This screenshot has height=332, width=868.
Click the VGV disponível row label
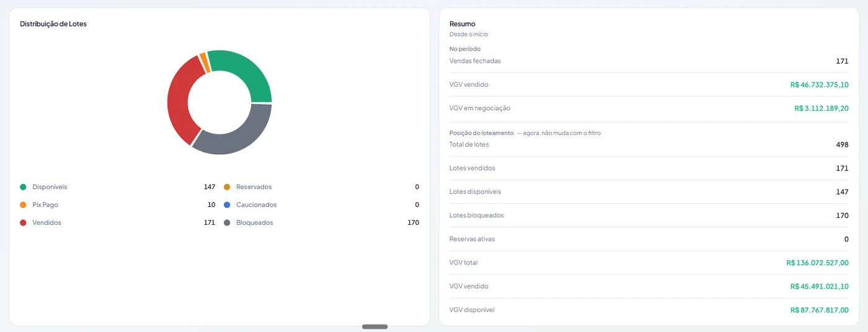[x=472, y=310]
